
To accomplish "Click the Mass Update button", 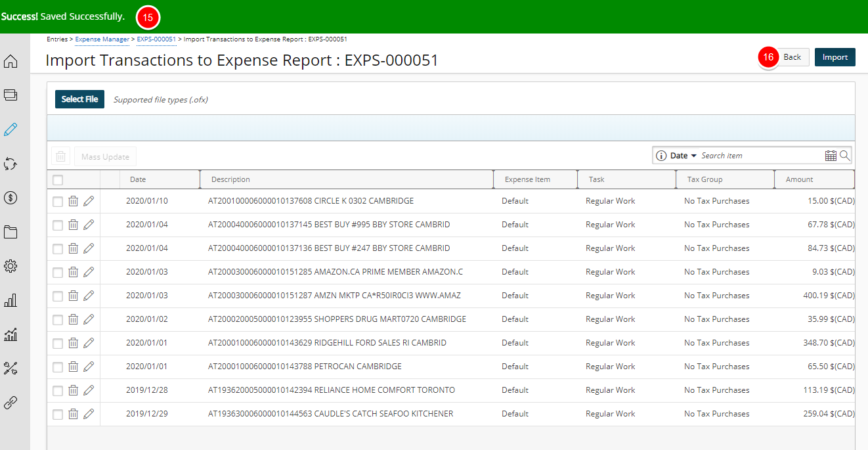I will point(105,157).
